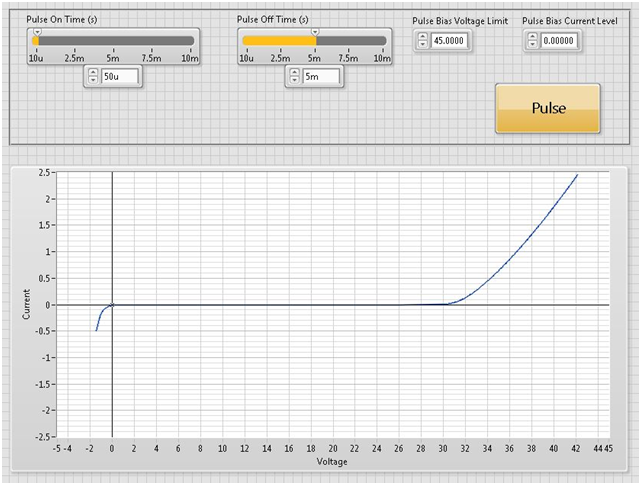Click the Current axis label
Image resolution: width=641 pixels, height=485 pixels.
click(26, 305)
